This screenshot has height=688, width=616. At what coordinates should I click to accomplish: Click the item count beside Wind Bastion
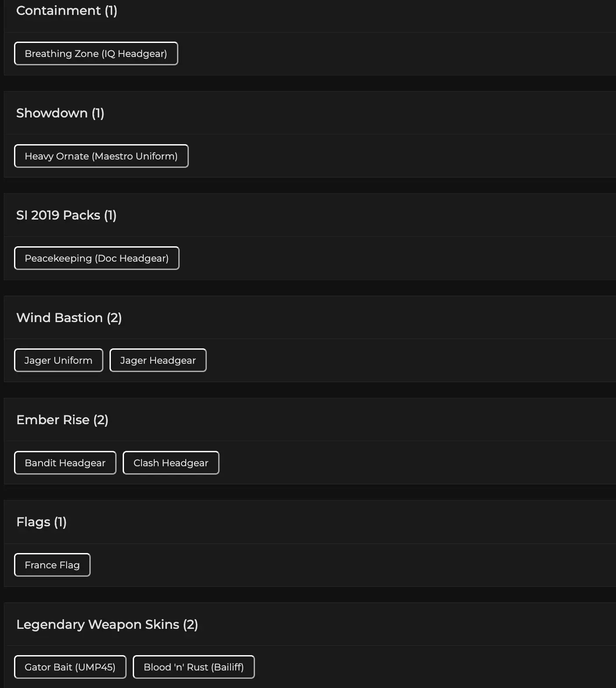point(114,318)
